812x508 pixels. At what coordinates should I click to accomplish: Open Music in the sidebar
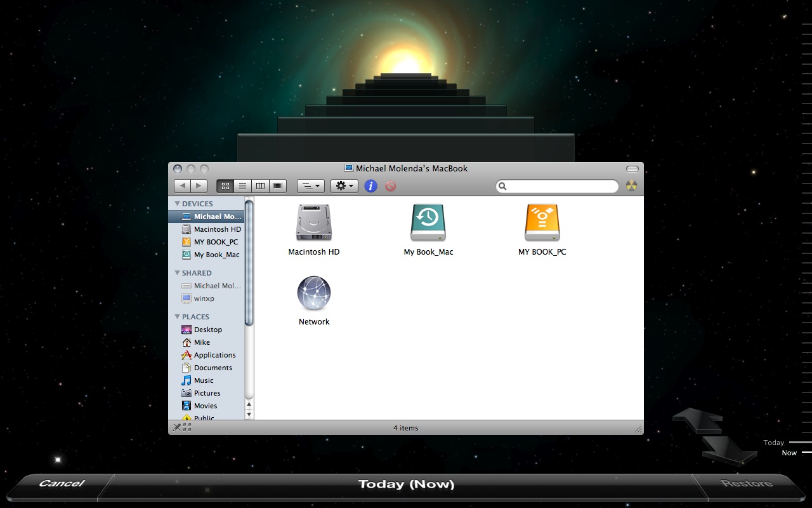(206, 380)
